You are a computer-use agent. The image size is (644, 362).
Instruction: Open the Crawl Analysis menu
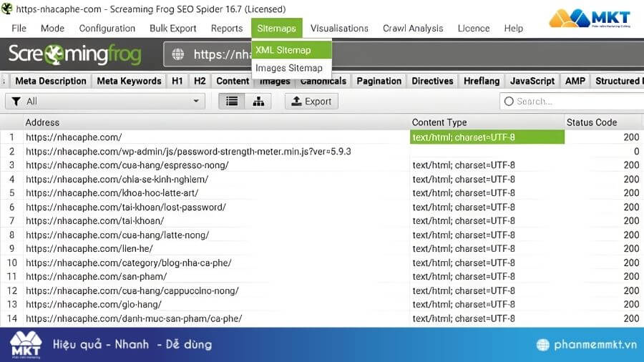[413, 29]
